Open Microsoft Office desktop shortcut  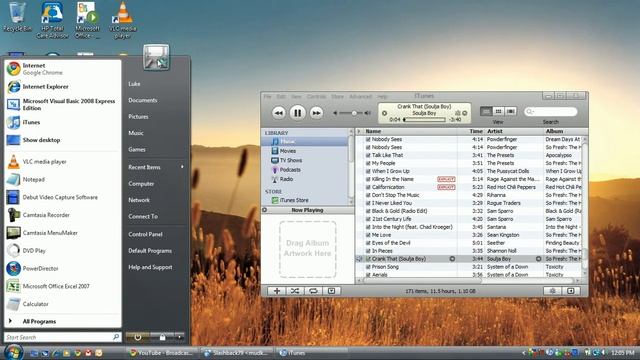coord(87,20)
